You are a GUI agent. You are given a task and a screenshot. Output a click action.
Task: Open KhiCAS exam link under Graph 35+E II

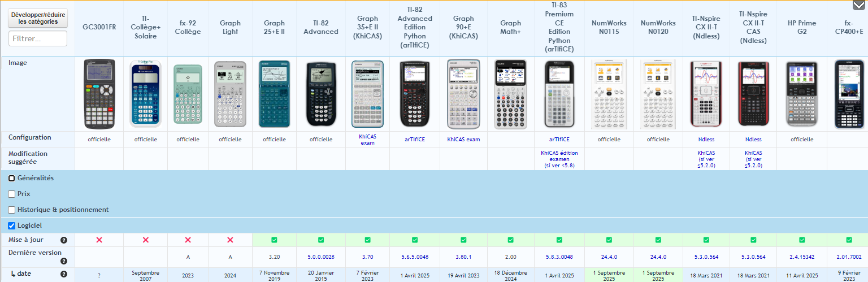367,140
